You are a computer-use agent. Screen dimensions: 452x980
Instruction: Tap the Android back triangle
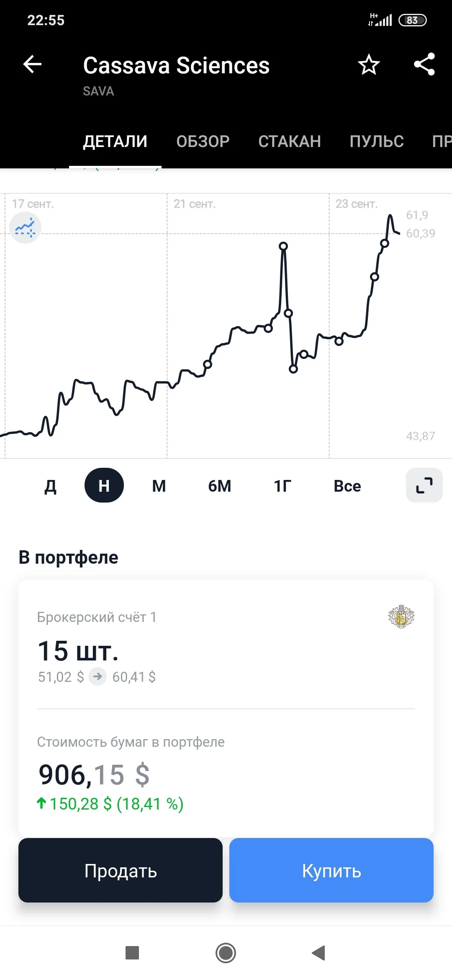(x=319, y=953)
